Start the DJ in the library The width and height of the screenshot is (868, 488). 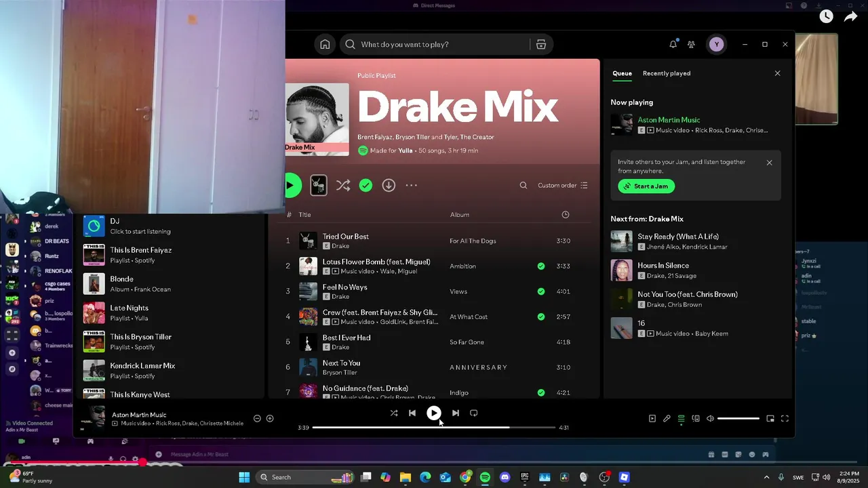point(170,226)
